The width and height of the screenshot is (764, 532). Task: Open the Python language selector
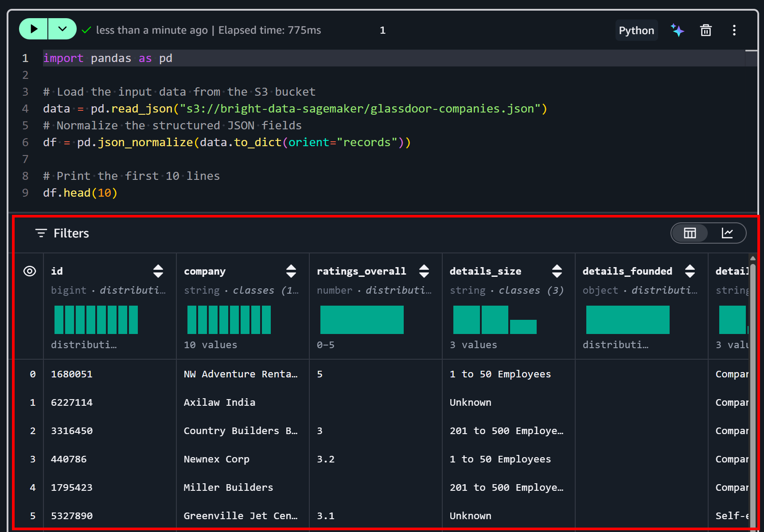[x=636, y=30]
